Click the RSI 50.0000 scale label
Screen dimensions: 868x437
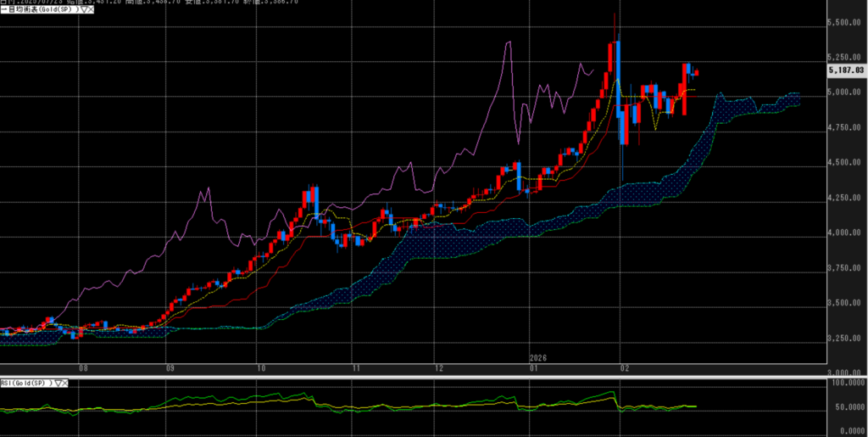pos(848,408)
